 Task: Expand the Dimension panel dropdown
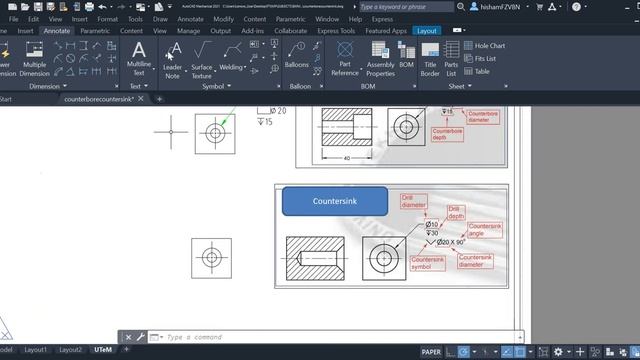pyautogui.click(x=48, y=86)
